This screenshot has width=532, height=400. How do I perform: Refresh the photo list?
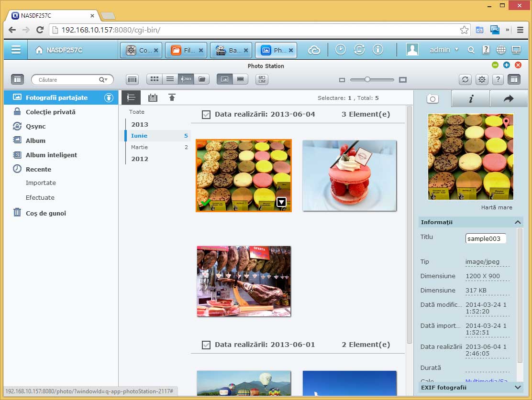point(465,80)
